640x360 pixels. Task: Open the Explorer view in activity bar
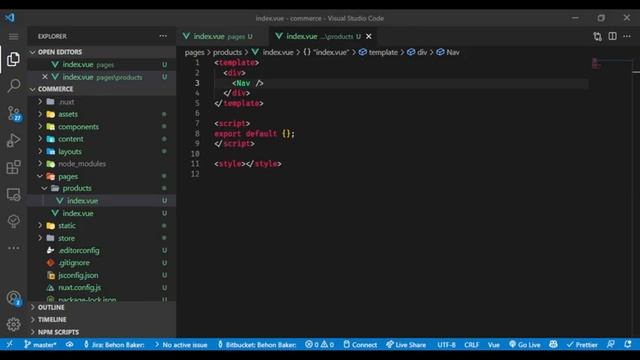13,59
